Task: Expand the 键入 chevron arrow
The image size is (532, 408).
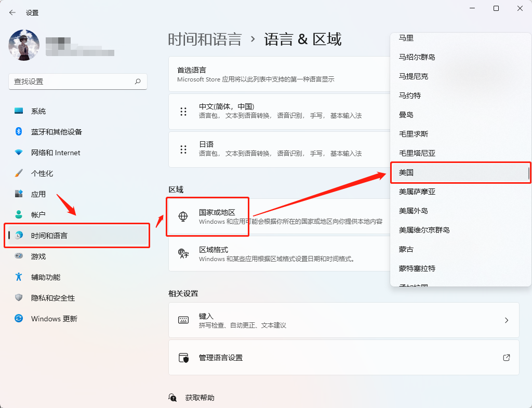Action: [x=506, y=320]
